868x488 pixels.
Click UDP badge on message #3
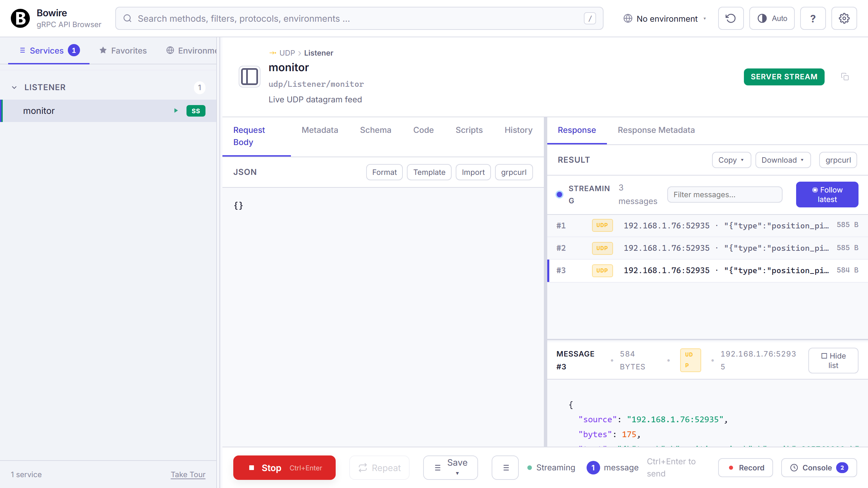[602, 270]
